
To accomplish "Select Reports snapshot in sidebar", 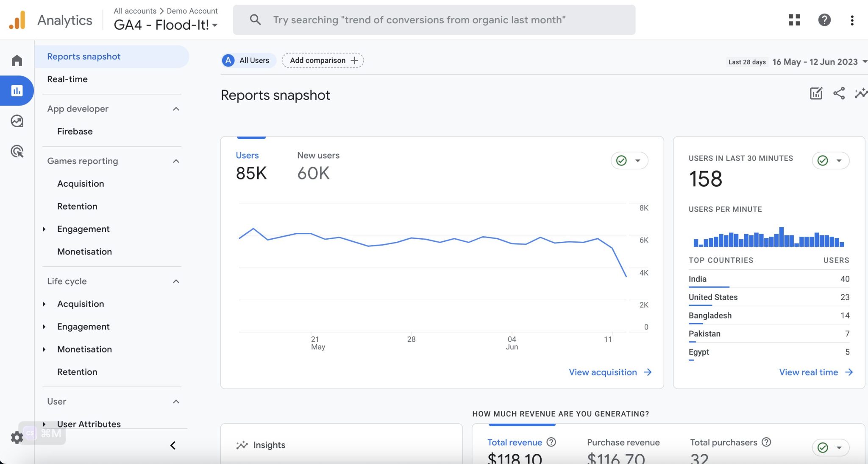I will [112, 56].
